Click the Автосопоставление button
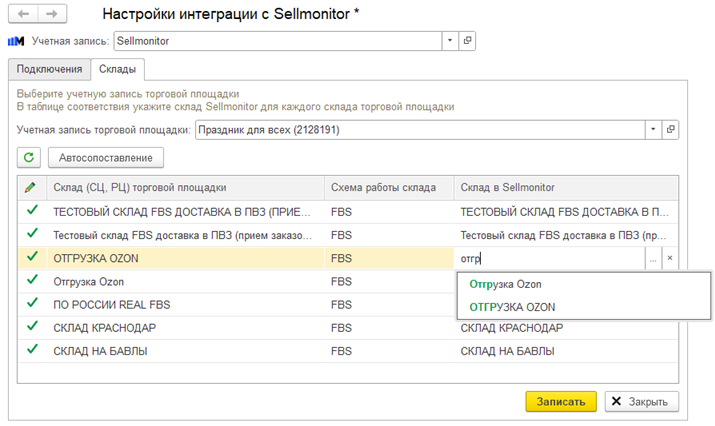 tap(105, 157)
